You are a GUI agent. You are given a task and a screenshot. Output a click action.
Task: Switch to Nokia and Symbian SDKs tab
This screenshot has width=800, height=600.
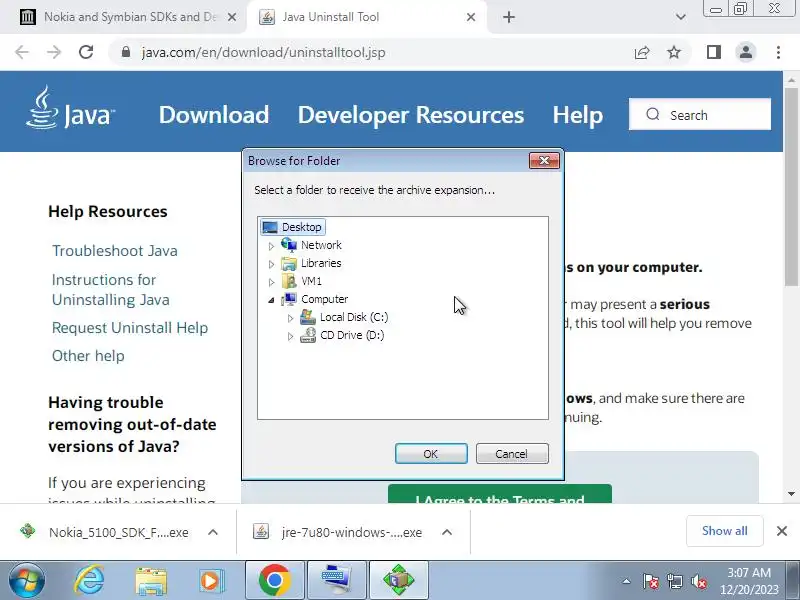coord(122,17)
